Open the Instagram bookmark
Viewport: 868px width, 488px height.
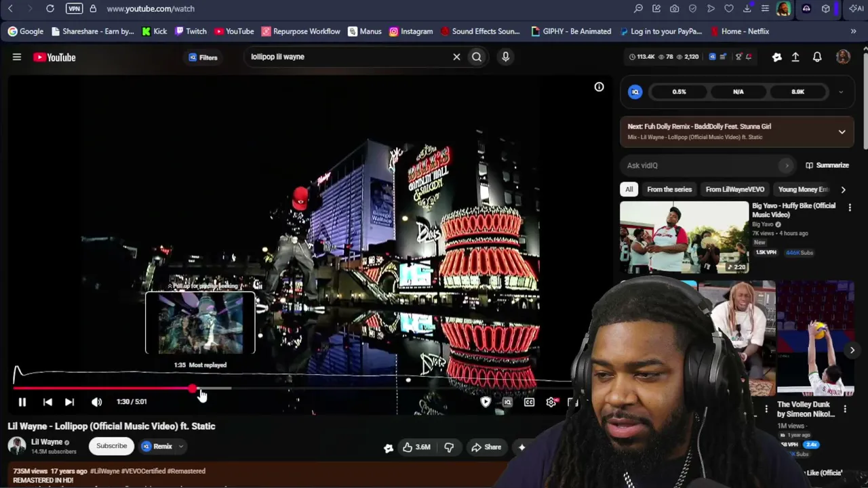[411, 31]
